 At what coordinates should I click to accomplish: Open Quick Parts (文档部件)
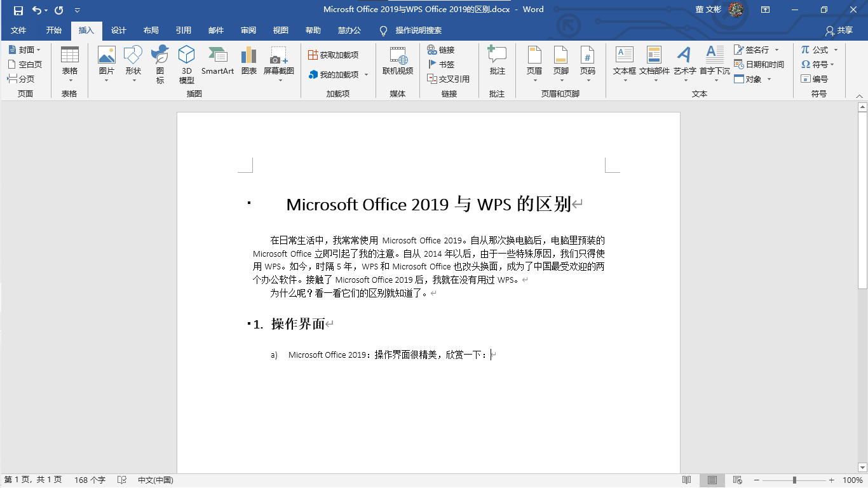click(x=654, y=65)
